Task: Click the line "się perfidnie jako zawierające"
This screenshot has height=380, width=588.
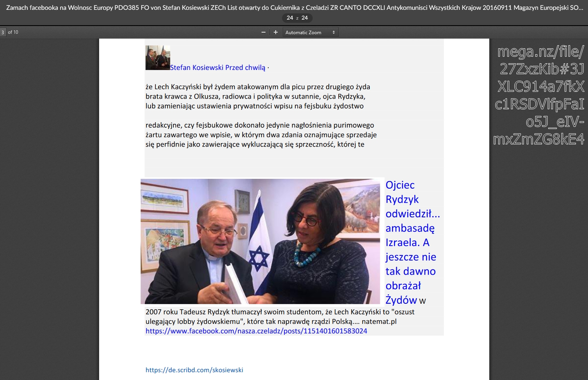Action: coord(255,145)
